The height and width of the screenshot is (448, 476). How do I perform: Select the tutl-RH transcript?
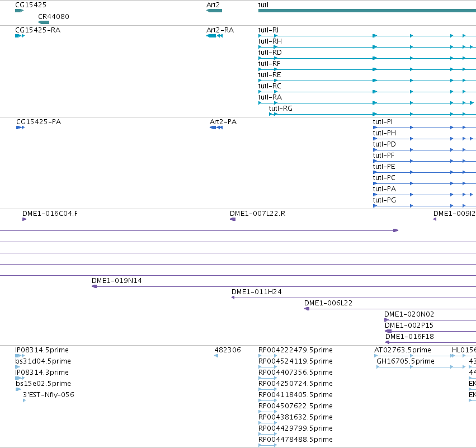point(270,41)
